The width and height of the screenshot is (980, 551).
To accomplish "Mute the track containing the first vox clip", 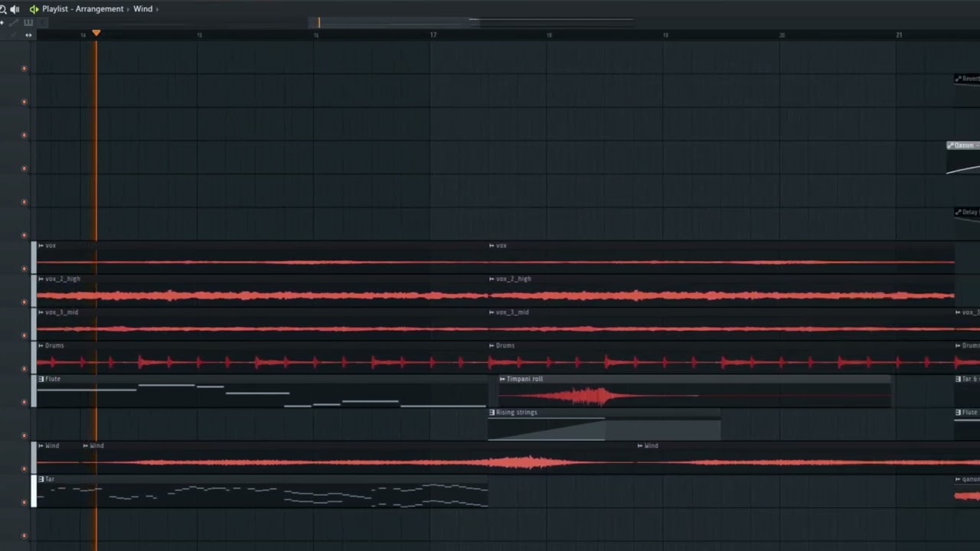I will [x=24, y=269].
